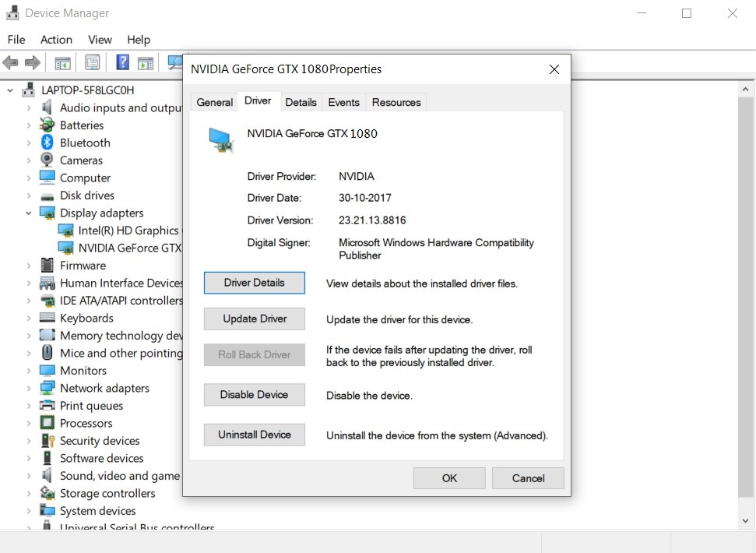
Task: Switch to the Events tab
Action: tap(343, 102)
